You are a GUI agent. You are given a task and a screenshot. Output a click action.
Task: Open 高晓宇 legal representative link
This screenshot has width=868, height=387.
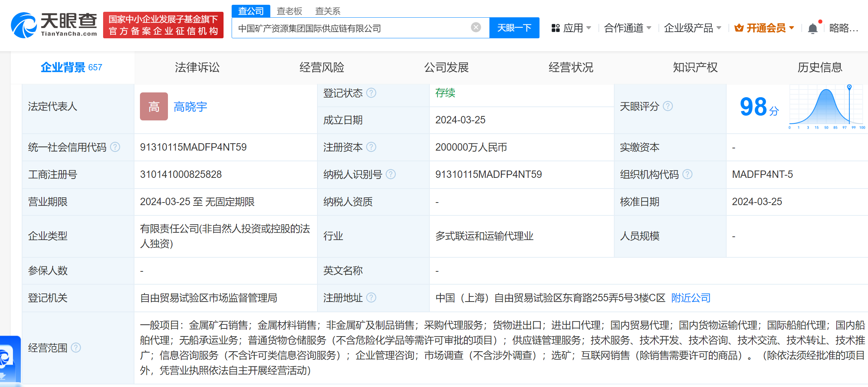[x=190, y=107]
